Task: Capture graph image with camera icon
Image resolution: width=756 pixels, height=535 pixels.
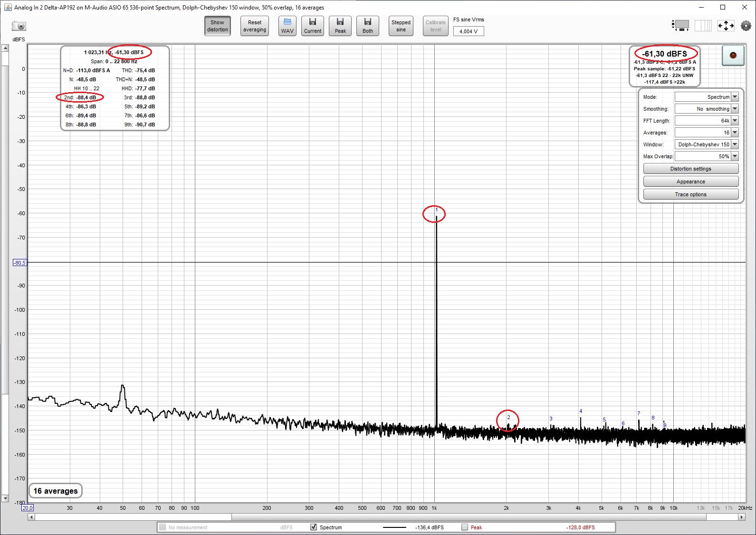Action: pos(19,26)
